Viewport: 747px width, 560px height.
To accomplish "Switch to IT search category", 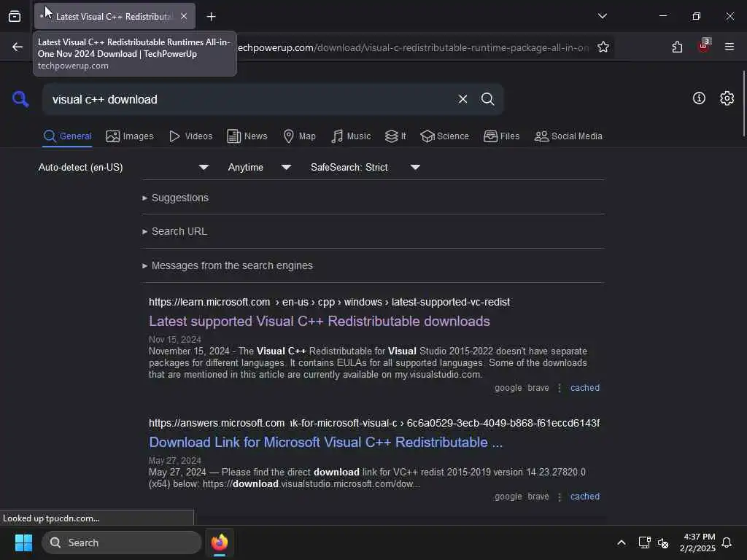I will point(395,136).
